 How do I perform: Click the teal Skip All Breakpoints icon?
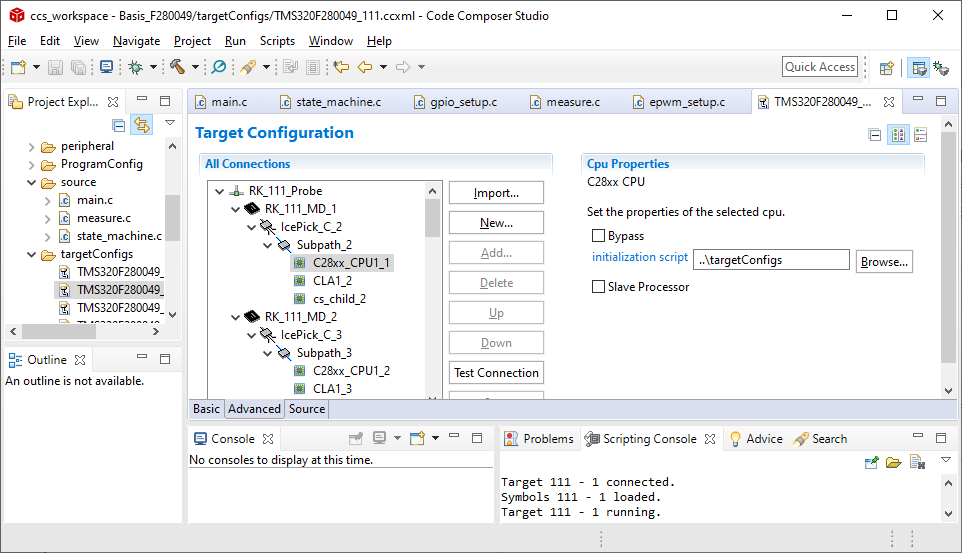pos(218,67)
